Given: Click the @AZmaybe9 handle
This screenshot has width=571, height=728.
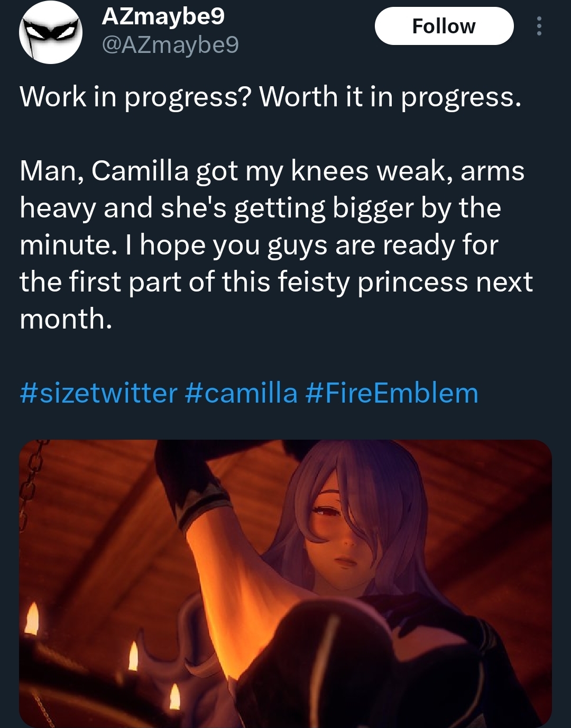Looking at the screenshot, I should point(170,45).
